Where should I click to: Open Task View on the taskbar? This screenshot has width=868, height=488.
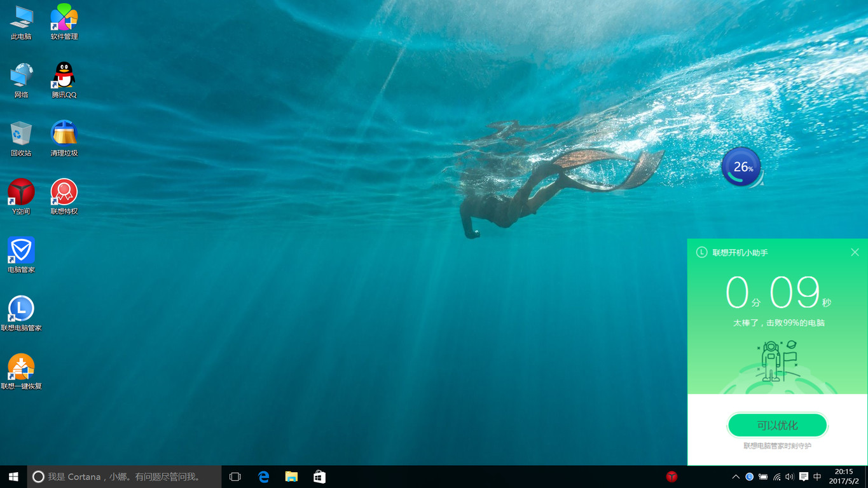click(x=235, y=477)
